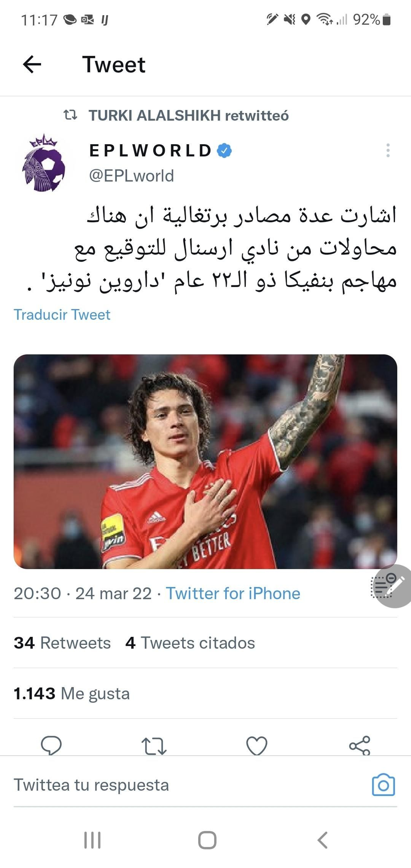Tap the reply speech bubble icon
The height and width of the screenshot is (868, 411).
click(x=51, y=745)
